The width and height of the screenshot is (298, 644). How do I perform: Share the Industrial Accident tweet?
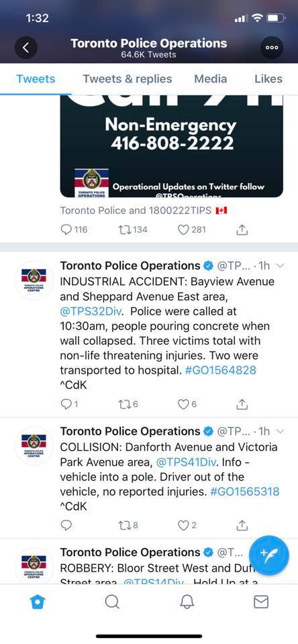[242, 404]
